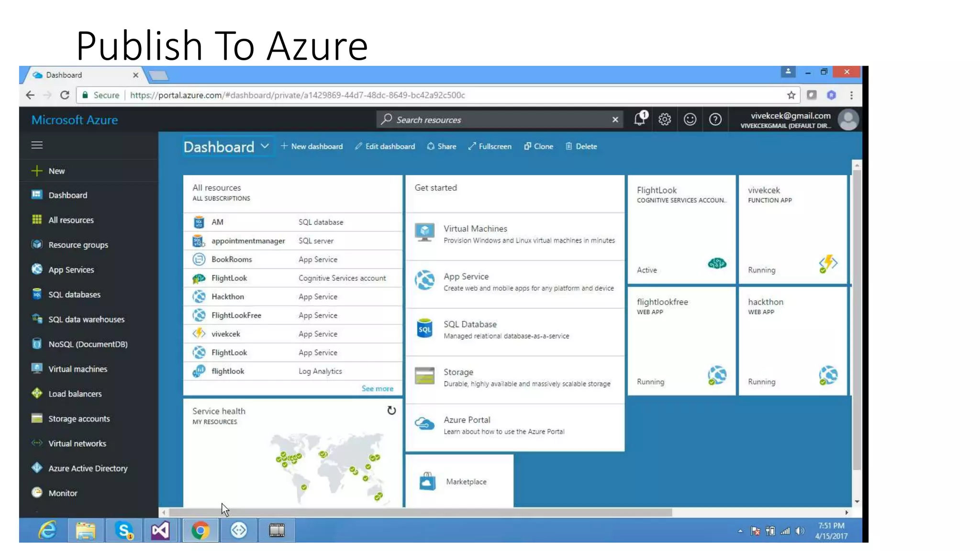
Task: Open the hackthon Web App tile
Action: click(x=792, y=341)
